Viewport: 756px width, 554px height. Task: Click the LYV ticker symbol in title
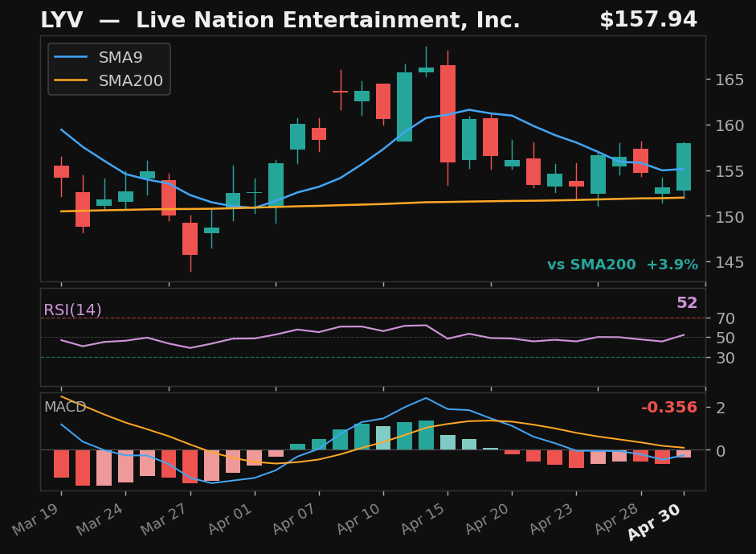(62, 20)
